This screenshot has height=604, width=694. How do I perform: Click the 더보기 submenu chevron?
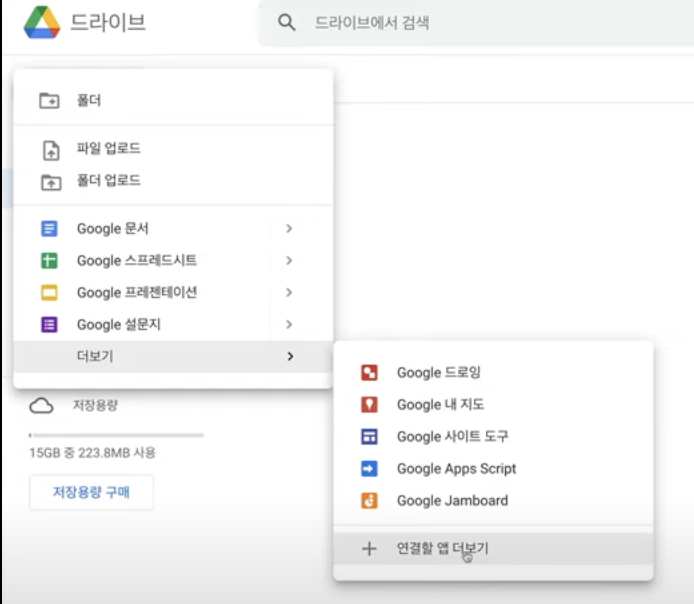[x=290, y=356]
